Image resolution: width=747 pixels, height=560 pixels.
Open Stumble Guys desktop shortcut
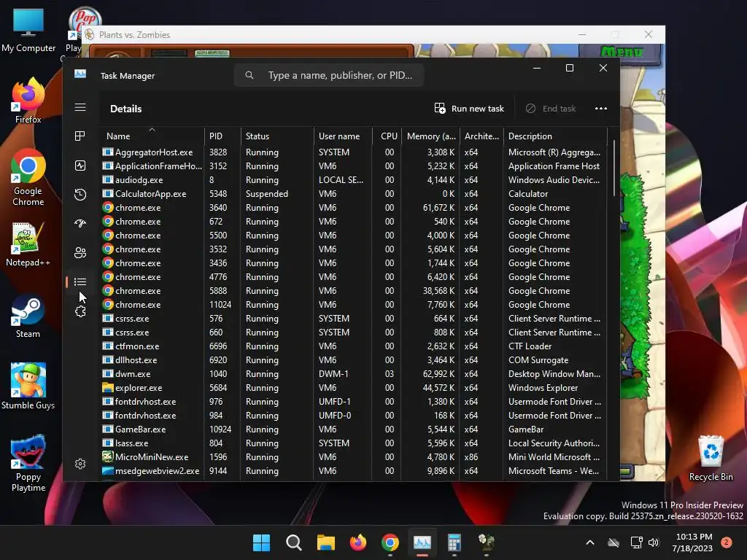click(28, 386)
